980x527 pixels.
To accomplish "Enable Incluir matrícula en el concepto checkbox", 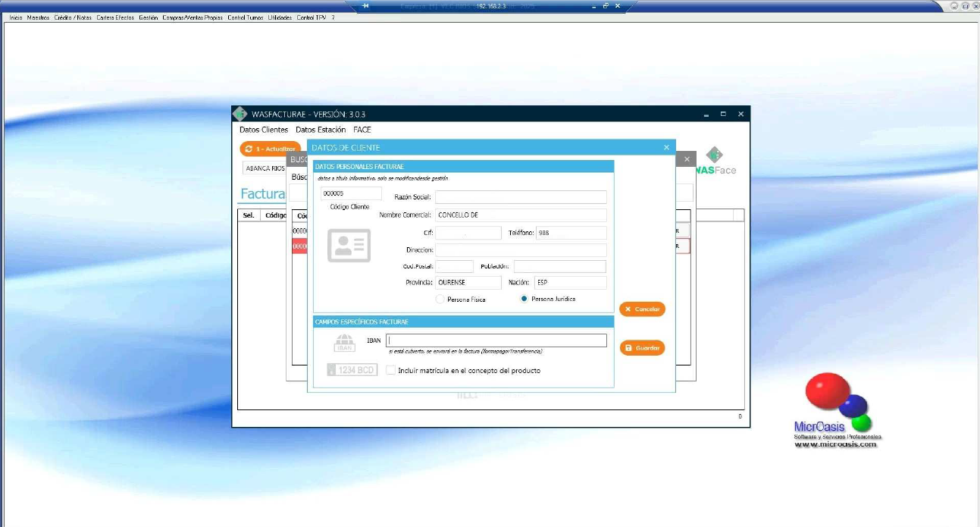I will tap(391, 371).
